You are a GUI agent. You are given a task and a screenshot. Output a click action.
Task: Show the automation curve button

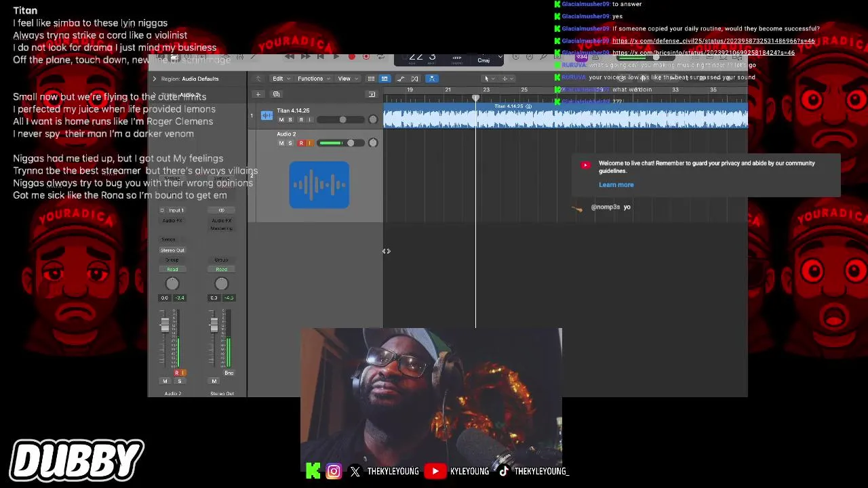coord(401,79)
